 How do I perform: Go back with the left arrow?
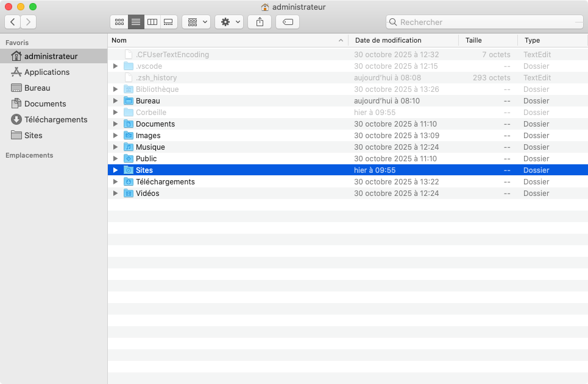pyautogui.click(x=13, y=22)
